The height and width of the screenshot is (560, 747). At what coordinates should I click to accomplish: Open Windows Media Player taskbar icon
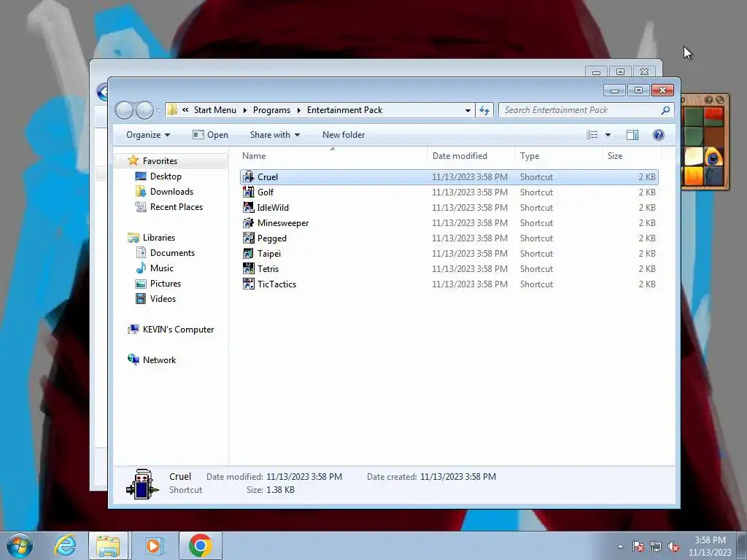[x=154, y=545]
